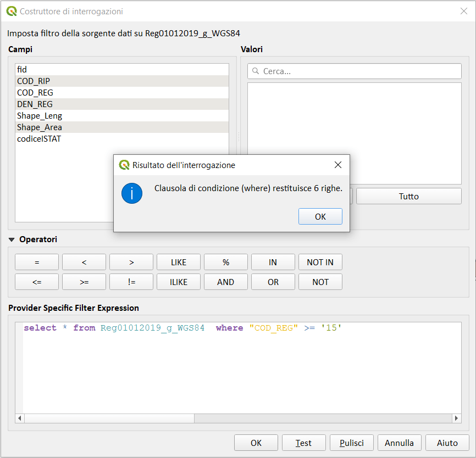
Task: Click the horizontal scrollbar right arrow
Action: [456, 418]
